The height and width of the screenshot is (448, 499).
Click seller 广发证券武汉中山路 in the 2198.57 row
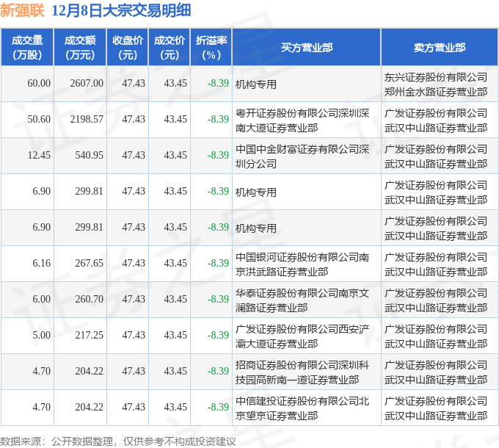tap(436, 120)
